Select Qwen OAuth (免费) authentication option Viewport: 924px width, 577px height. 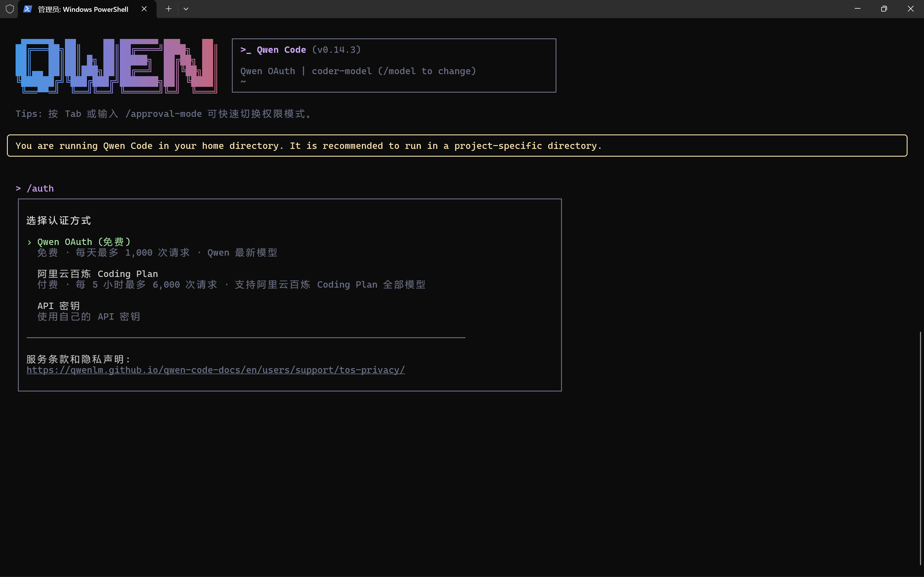84,242
